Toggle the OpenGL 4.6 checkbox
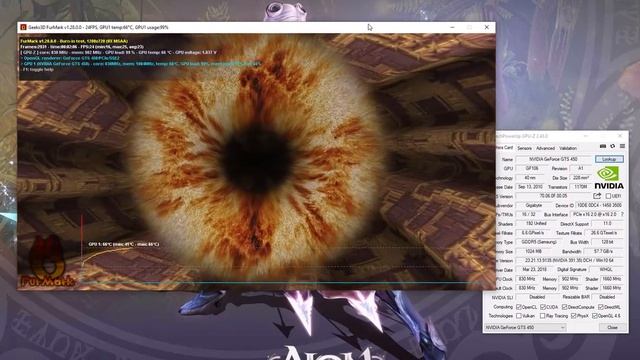The height and width of the screenshot is (360, 640). [x=595, y=316]
